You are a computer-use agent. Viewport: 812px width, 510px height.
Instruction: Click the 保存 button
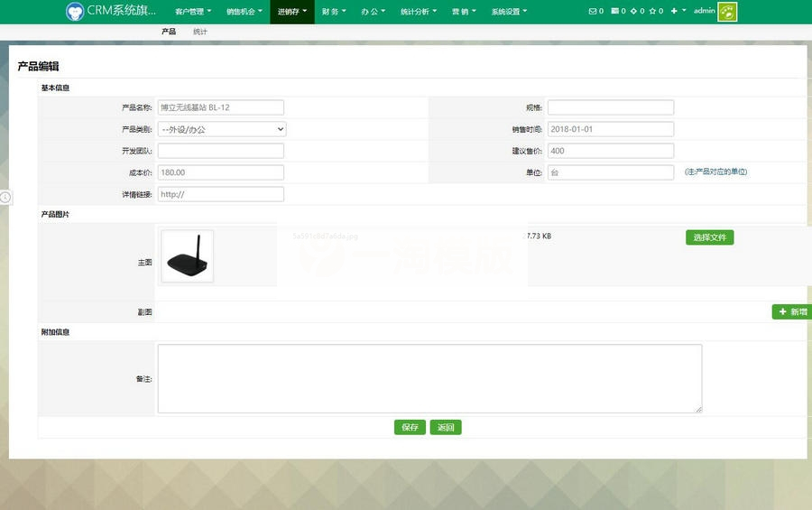pos(410,427)
